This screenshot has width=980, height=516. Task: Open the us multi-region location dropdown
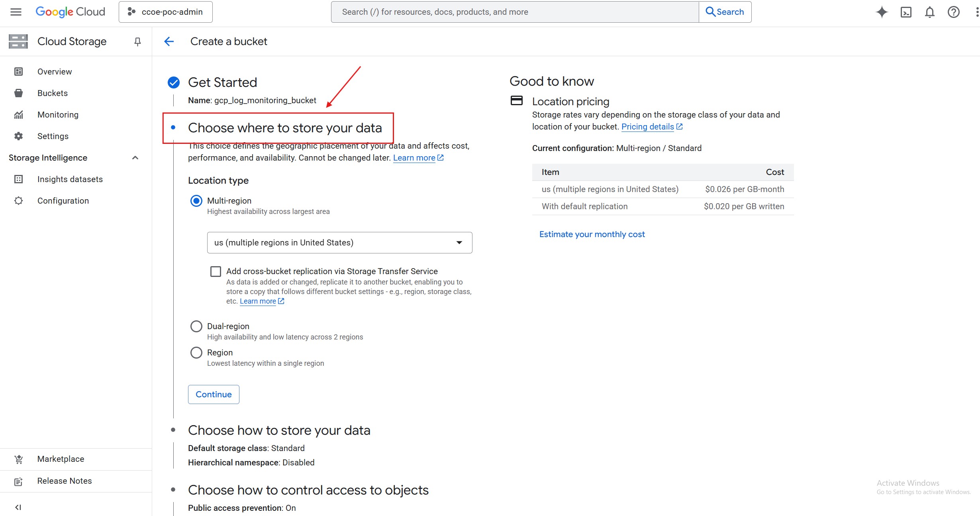point(339,243)
